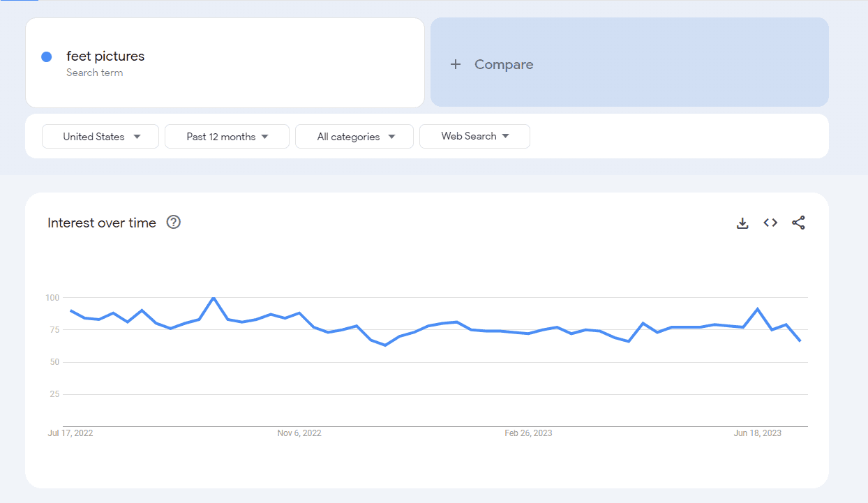Click the Nov 6, 2022 axis label

[x=299, y=433]
